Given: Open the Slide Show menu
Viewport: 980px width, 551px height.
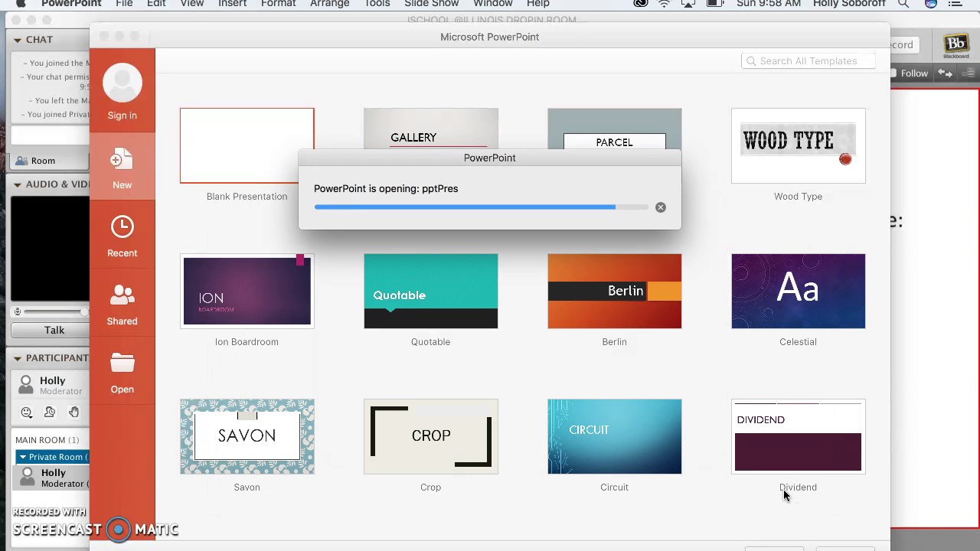Looking at the screenshot, I should 431,3.
